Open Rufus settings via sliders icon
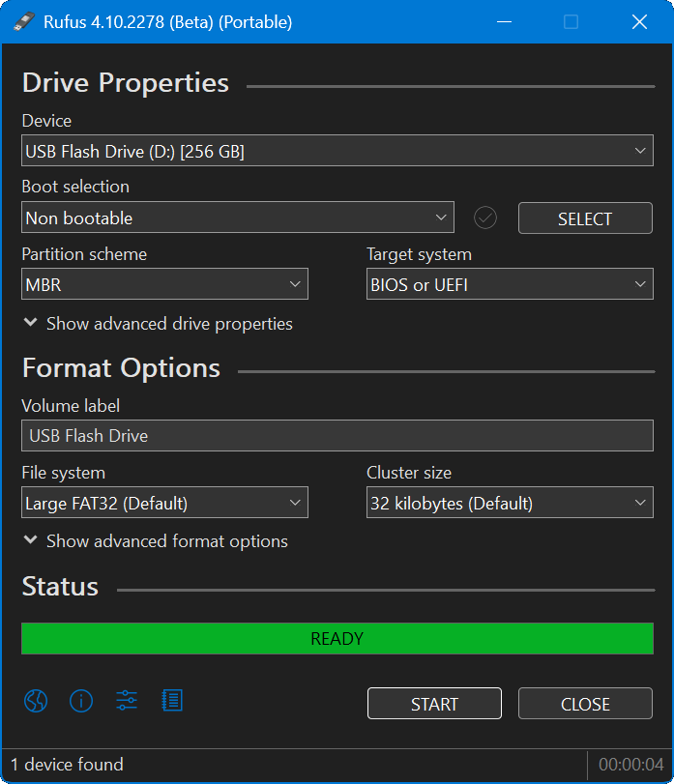Viewport: 674px width, 784px height. click(126, 700)
